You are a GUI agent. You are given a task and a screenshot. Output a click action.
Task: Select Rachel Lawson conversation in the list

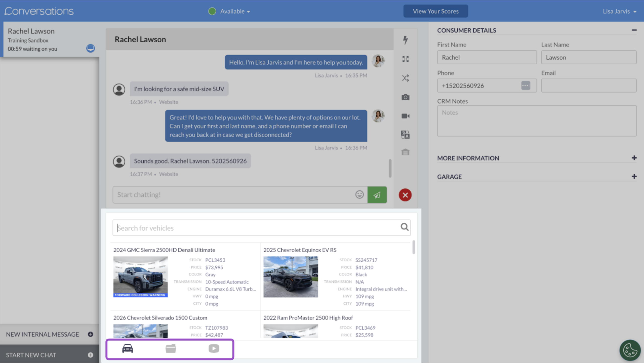pyautogui.click(x=50, y=39)
